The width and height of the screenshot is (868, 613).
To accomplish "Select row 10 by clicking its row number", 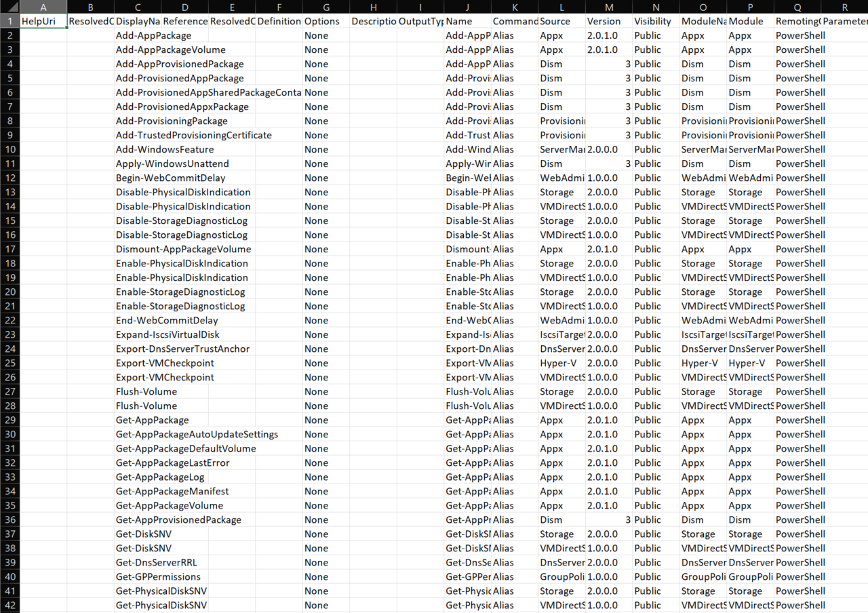I will (x=9, y=149).
